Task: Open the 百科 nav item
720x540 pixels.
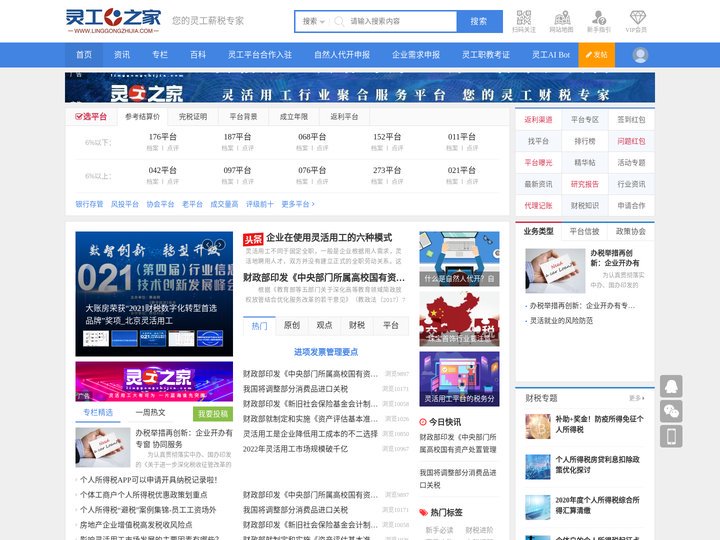Action: tap(198, 55)
